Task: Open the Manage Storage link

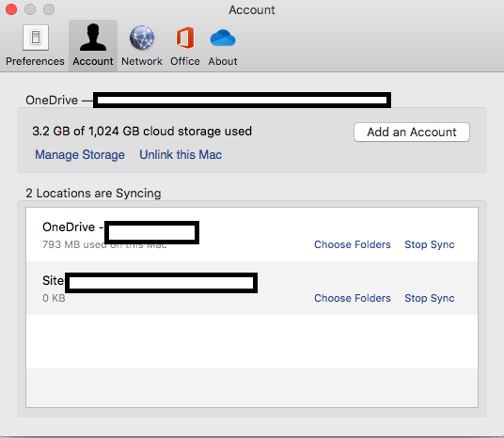Action: tap(80, 154)
